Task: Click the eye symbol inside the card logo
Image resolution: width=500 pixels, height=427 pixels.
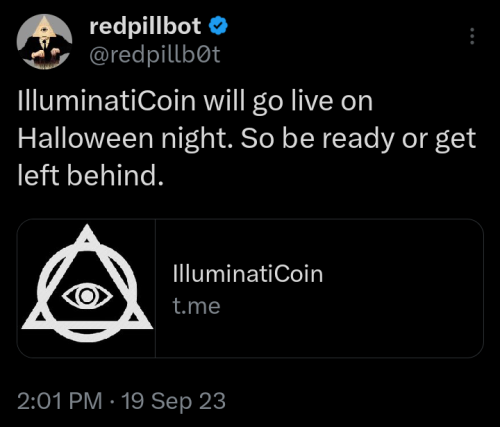Action: tap(87, 296)
